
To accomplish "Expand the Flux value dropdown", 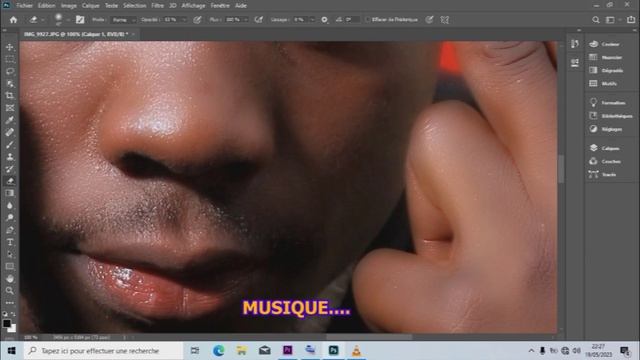I will (246, 20).
